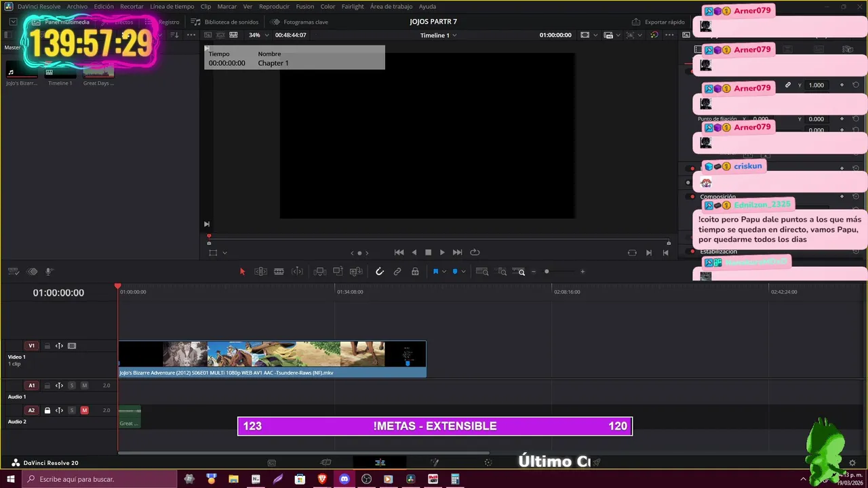Activate the Trim edit mode tool
Viewport: 868px width, 488px height.
(x=260, y=272)
